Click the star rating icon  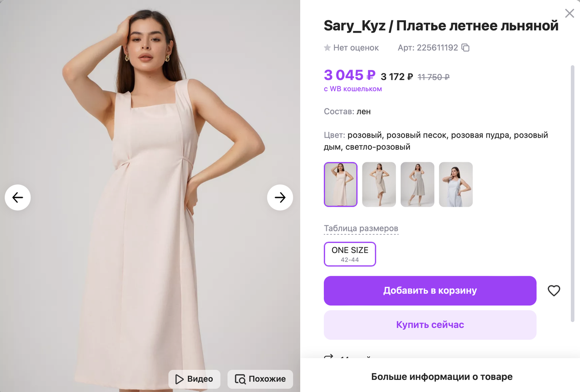click(x=327, y=48)
